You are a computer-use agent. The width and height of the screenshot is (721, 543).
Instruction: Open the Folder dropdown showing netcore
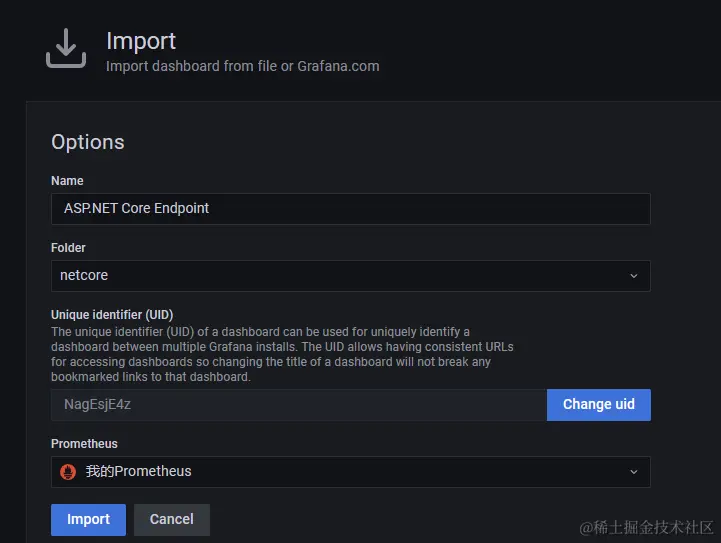pyautogui.click(x=351, y=276)
